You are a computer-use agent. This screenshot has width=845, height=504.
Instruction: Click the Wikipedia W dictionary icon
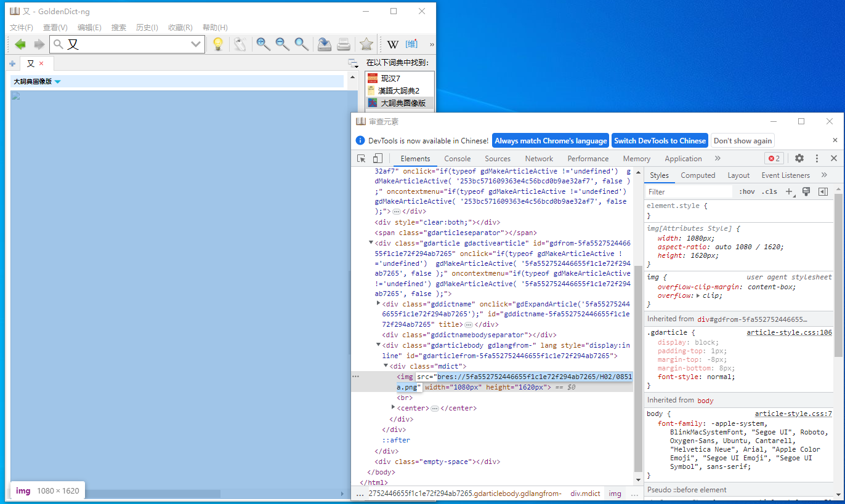click(x=392, y=44)
